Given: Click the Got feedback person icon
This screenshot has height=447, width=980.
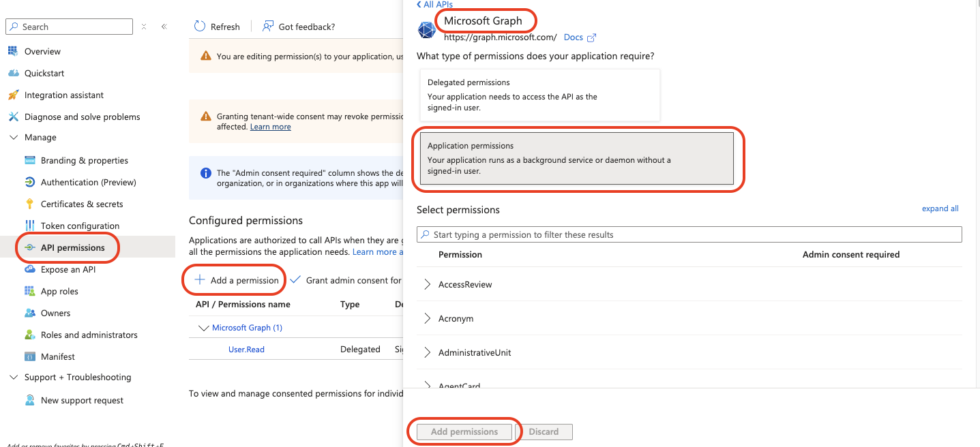Looking at the screenshot, I should [x=268, y=26].
